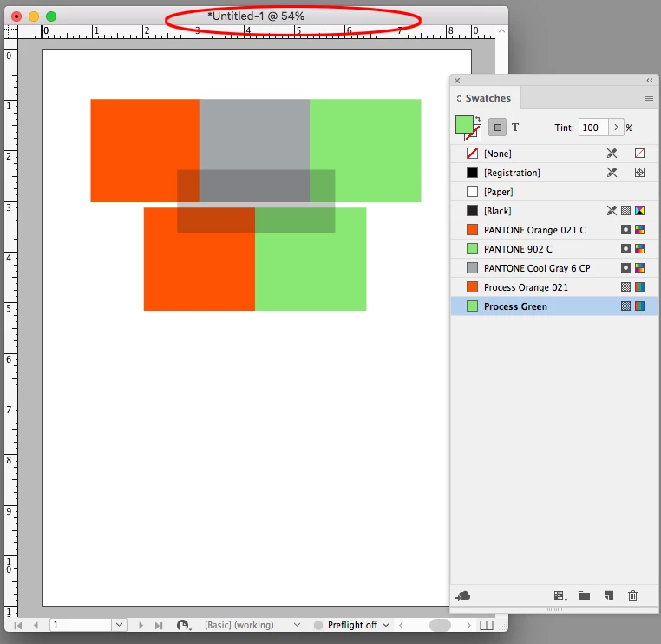Image resolution: width=661 pixels, height=644 pixels.
Task: Select the Process Orange 021 swatch
Action: [554, 287]
